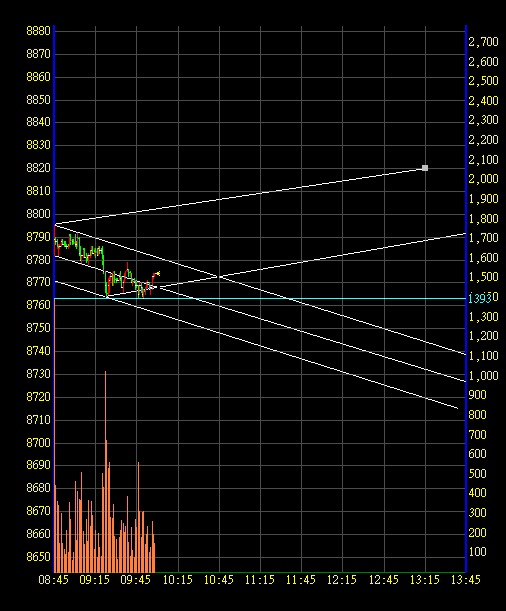506x611 pixels.
Task: Click the 09:45 time axis label
Action: pos(136,580)
